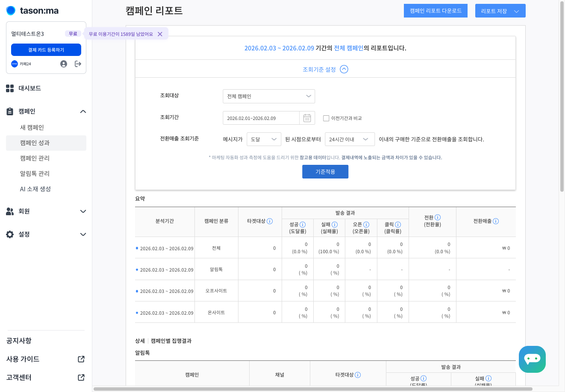Click the 무료 plan badge
The image size is (565, 392).
73,34
